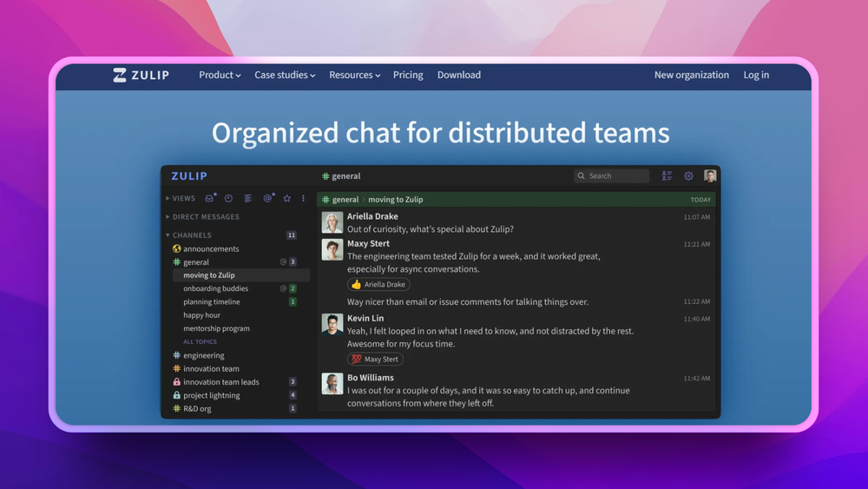
Task: Go to the Download page
Action: click(x=459, y=75)
